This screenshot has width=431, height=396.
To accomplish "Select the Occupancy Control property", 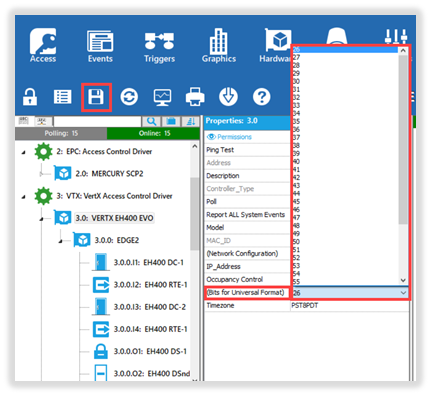I will [x=247, y=279].
